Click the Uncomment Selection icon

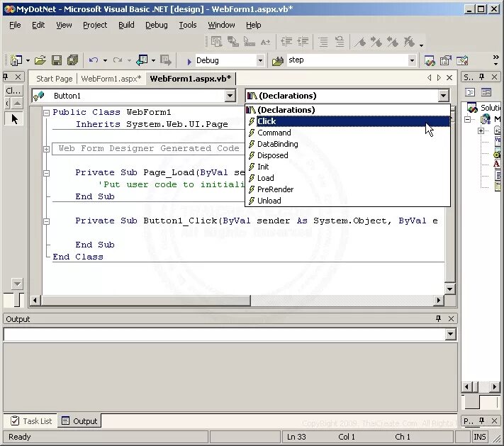click(x=340, y=42)
